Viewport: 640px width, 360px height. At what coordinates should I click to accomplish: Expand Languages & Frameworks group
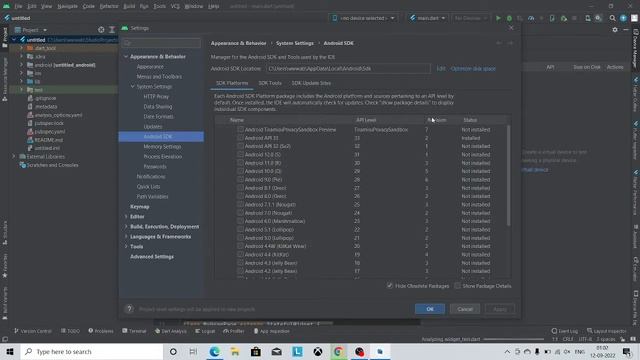pos(126,237)
